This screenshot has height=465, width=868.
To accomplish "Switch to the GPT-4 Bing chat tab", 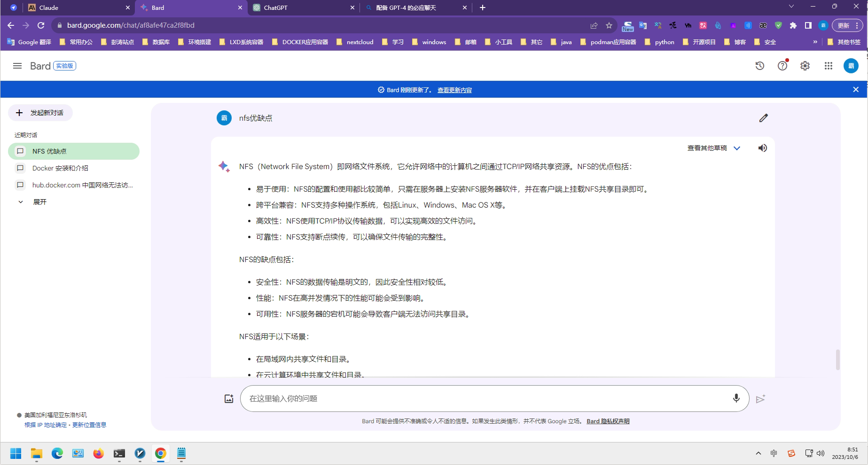I will pyautogui.click(x=416, y=8).
